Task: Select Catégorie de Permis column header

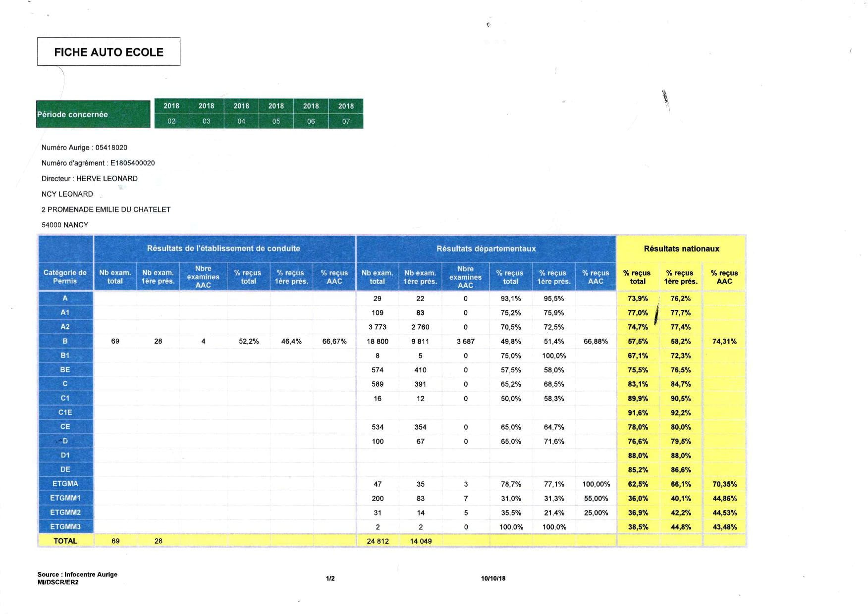Action: [65, 277]
